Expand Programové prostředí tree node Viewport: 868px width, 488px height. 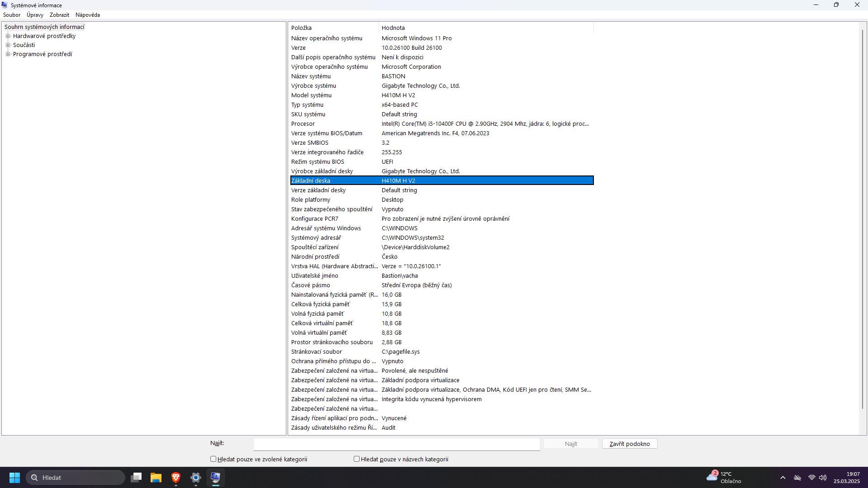[8, 54]
